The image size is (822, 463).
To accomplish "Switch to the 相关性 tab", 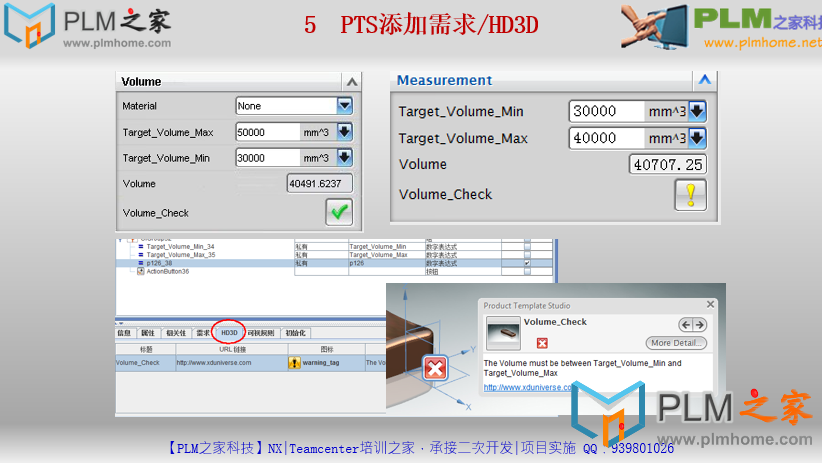I will (176, 333).
